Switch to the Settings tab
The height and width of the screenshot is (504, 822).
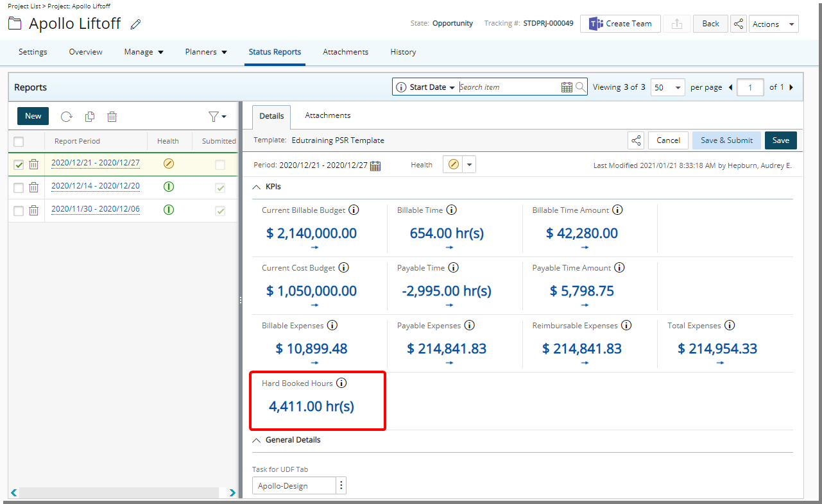click(33, 52)
